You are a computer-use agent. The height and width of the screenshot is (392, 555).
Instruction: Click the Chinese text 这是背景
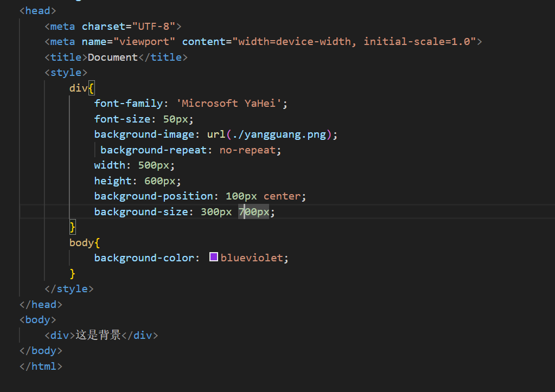tap(98, 335)
